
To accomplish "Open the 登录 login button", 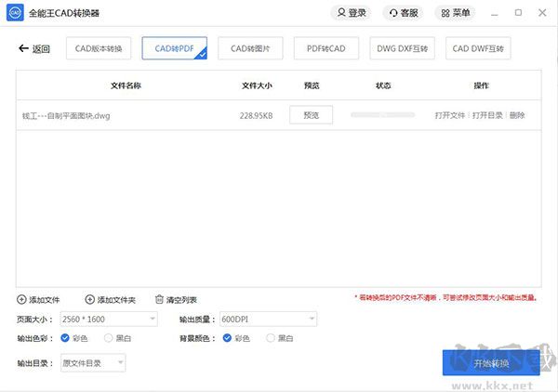I will pyautogui.click(x=352, y=13).
